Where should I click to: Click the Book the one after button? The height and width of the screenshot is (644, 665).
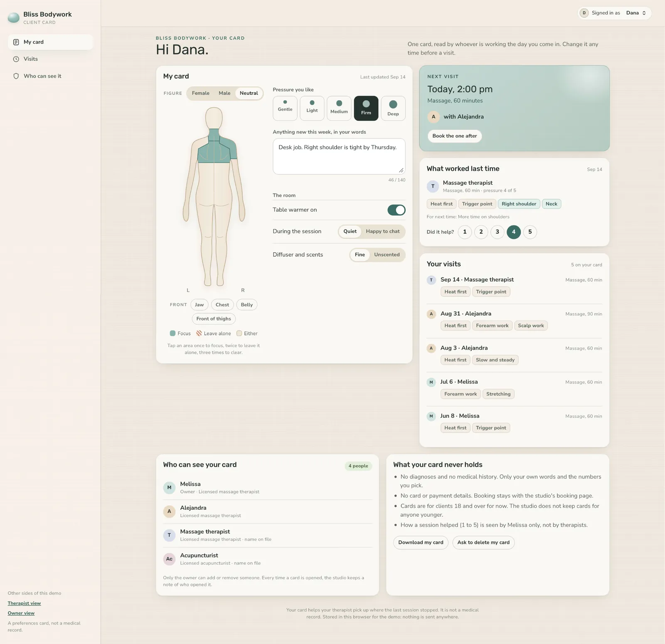coord(455,136)
